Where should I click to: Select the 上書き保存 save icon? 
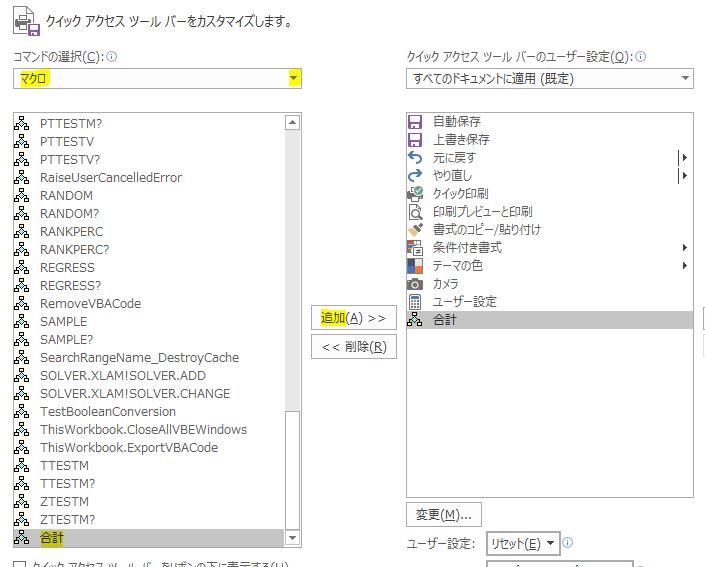(x=416, y=140)
